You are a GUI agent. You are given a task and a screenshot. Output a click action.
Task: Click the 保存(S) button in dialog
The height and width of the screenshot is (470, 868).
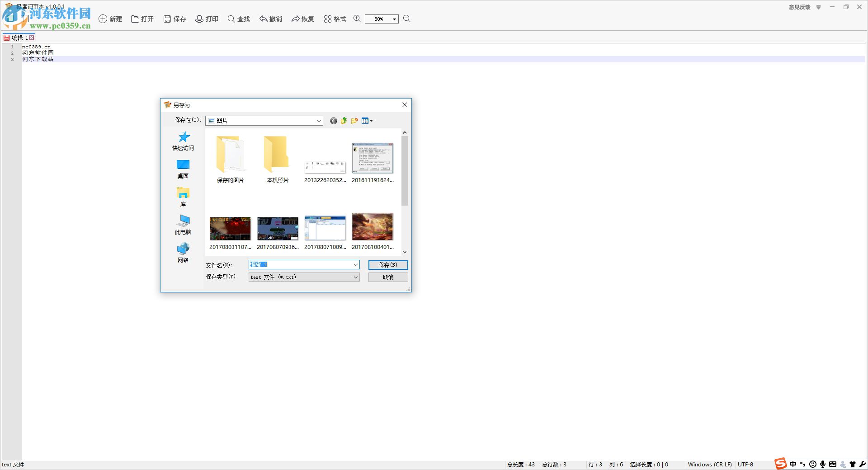pos(388,265)
